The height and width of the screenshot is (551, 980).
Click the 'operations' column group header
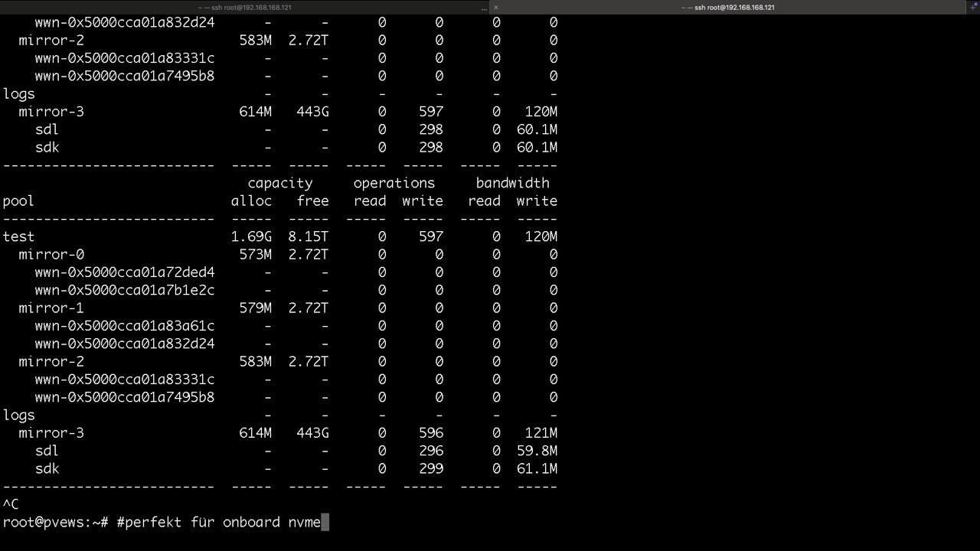pyautogui.click(x=394, y=183)
